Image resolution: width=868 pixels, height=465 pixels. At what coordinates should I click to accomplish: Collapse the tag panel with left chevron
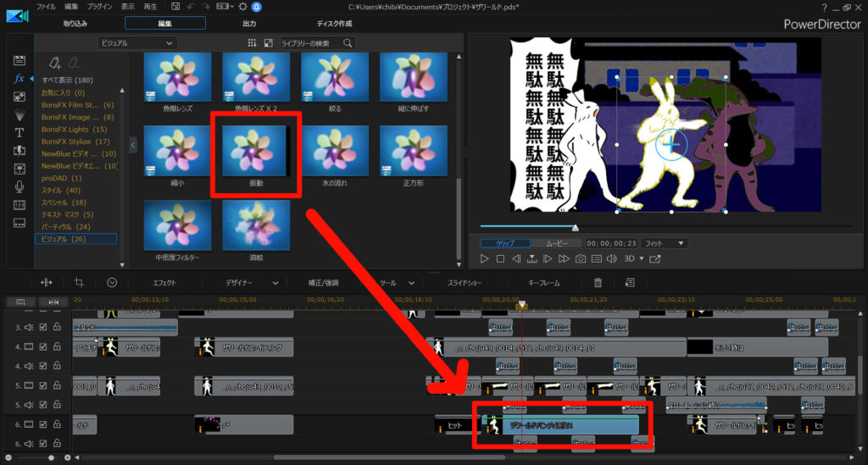[133, 146]
